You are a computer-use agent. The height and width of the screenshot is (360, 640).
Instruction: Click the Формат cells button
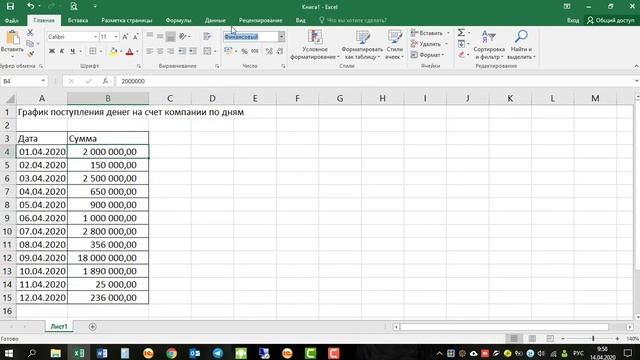427,54
